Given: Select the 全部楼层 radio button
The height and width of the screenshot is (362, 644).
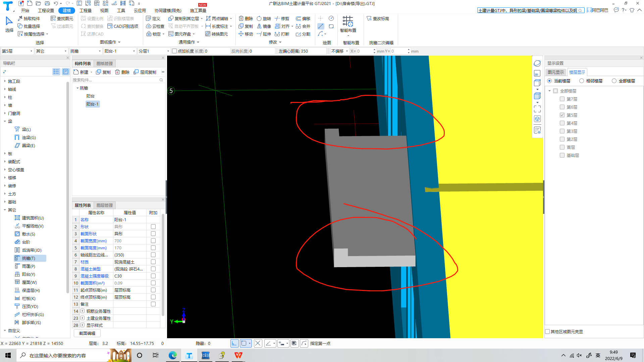Looking at the screenshot, I should tap(614, 81).
